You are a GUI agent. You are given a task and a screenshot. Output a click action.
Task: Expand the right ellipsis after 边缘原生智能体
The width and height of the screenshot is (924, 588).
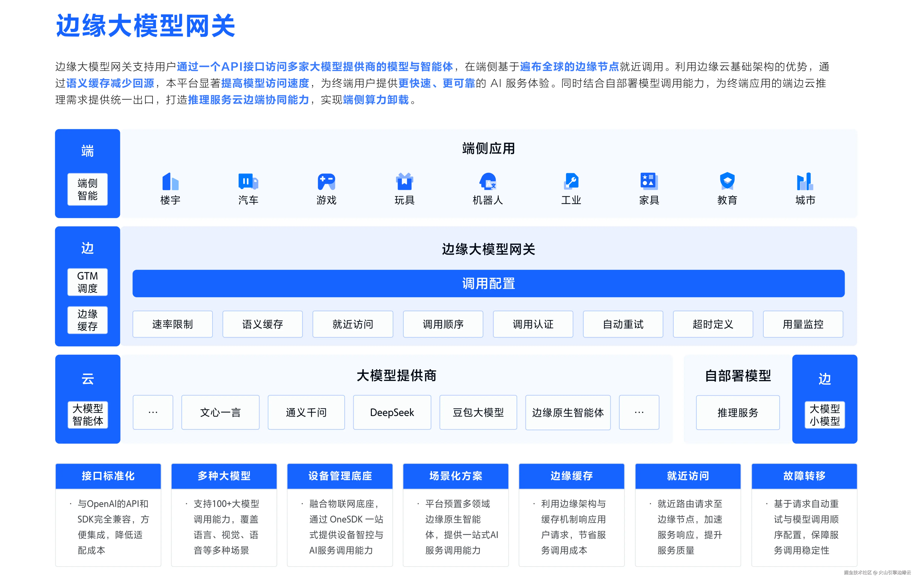pyautogui.click(x=639, y=413)
